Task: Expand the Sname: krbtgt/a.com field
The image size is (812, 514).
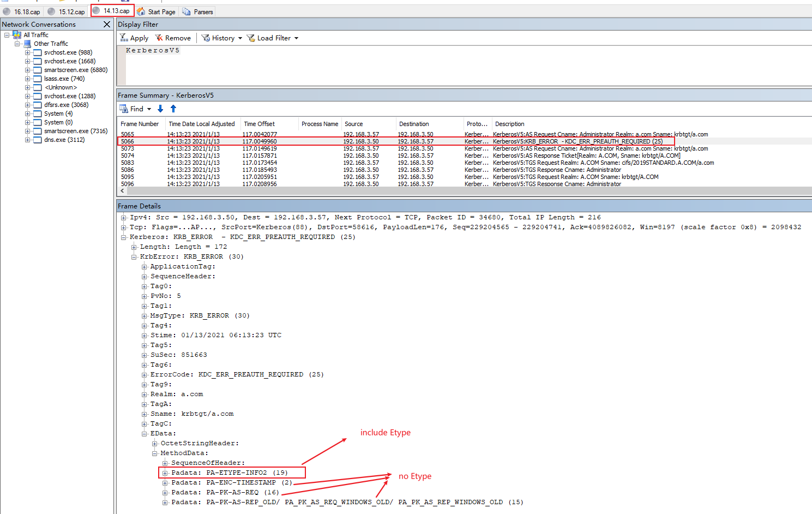Action: click(145, 414)
